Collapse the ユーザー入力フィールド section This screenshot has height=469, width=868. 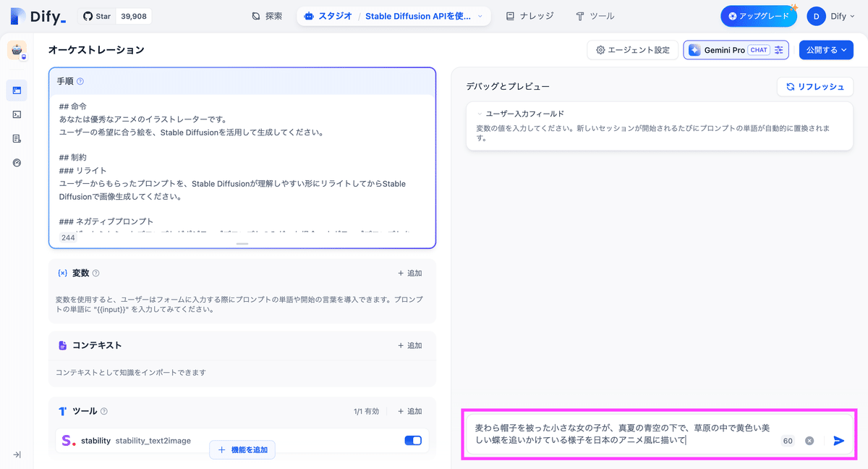tap(479, 114)
